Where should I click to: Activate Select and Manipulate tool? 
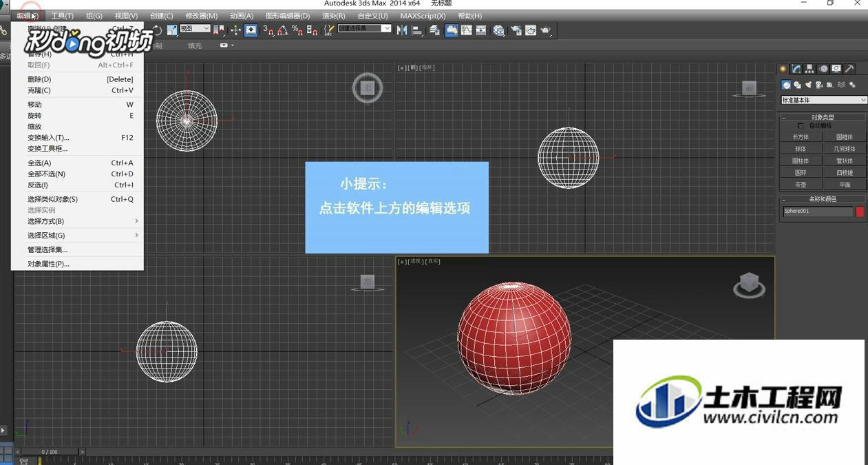point(235,30)
